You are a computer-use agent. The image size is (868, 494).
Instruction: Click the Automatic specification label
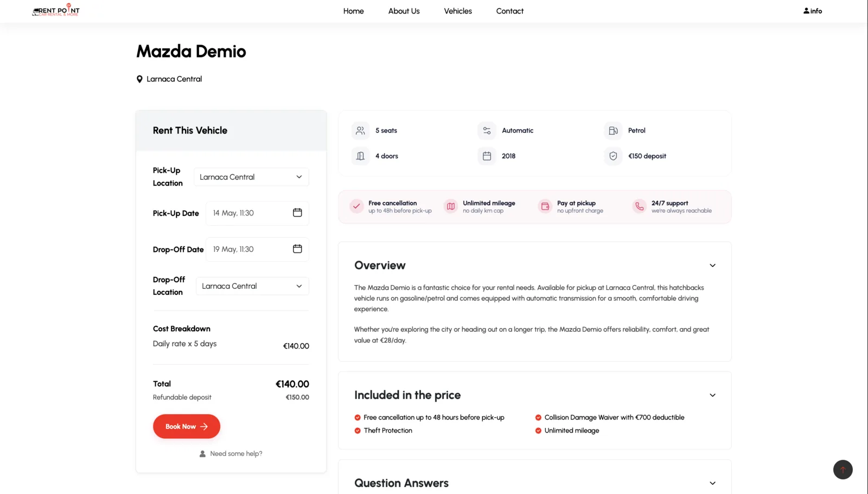point(518,130)
